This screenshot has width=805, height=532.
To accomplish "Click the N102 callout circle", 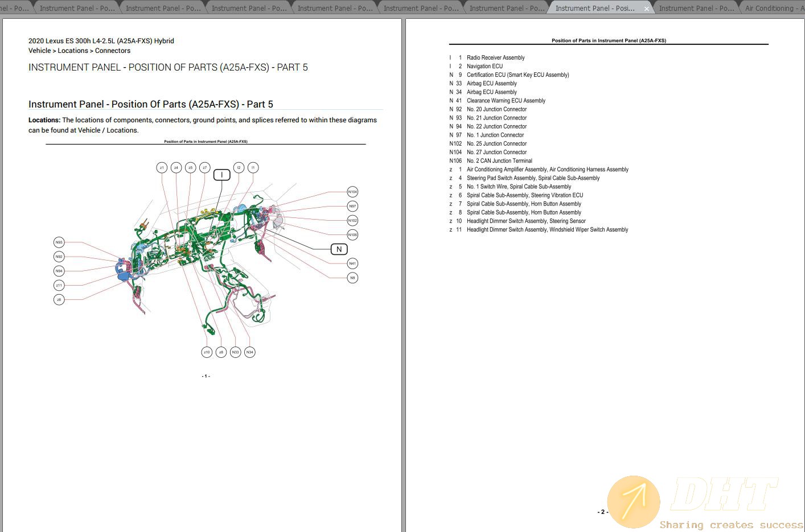I will coord(352,220).
